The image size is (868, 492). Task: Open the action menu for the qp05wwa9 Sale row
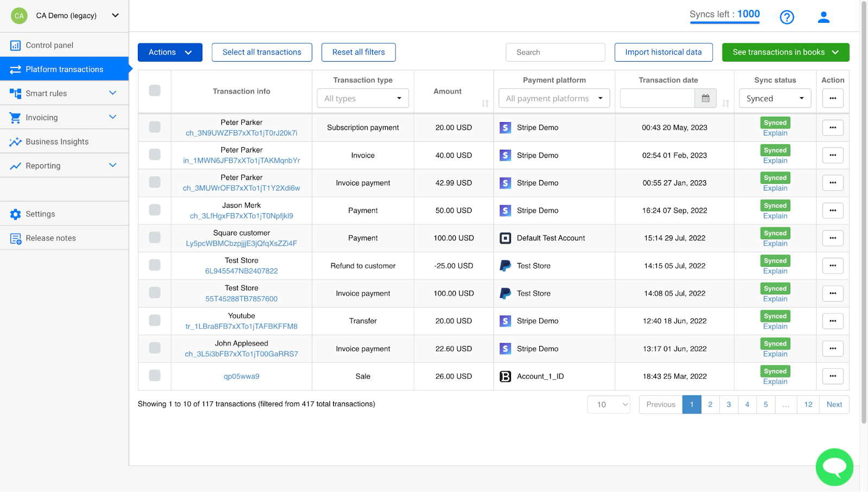click(833, 376)
